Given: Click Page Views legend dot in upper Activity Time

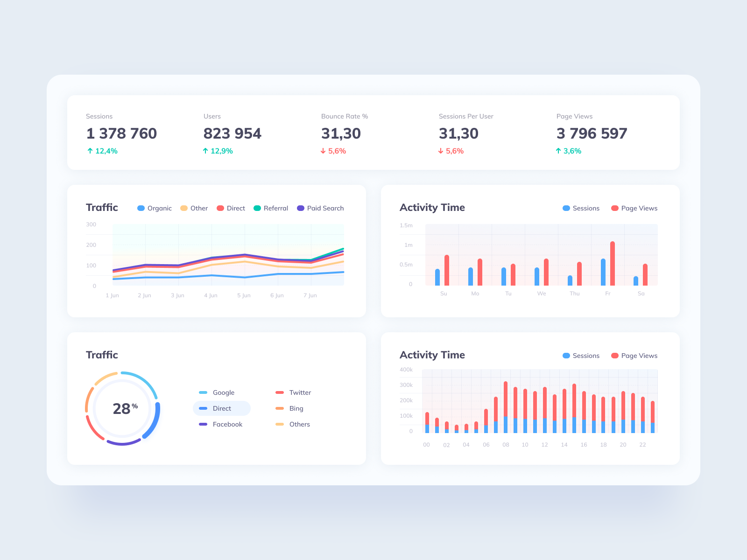Looking at the screenshot, I should [x=614, y=208].
